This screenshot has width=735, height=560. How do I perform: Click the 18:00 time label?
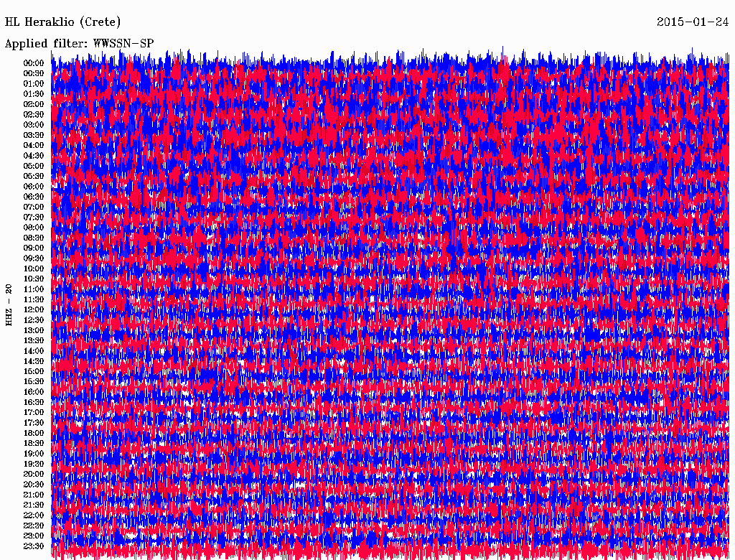pyautogui.click(x=33, y=433)
